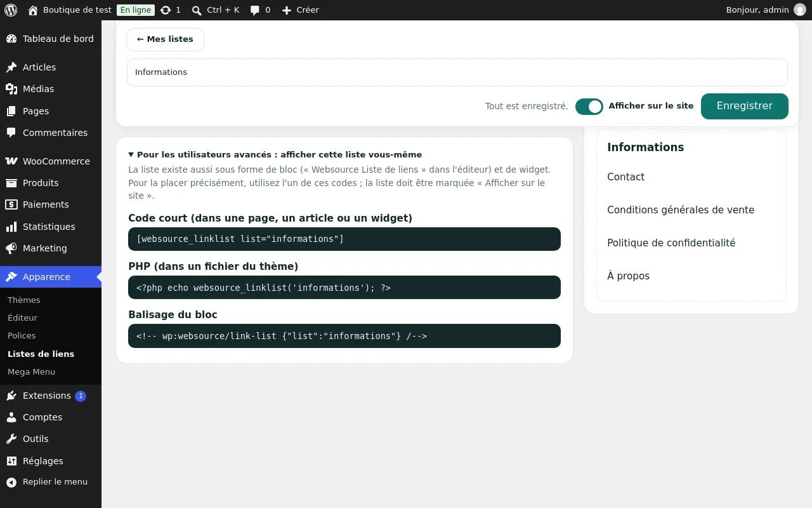Click the Pages sidebar icon
The width and height of the screenshot is (812, 508).
click(11, 111)
